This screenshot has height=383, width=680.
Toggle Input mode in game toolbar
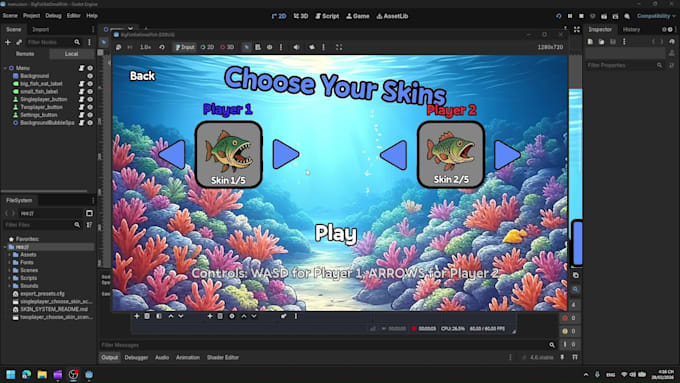click(185, 47)
